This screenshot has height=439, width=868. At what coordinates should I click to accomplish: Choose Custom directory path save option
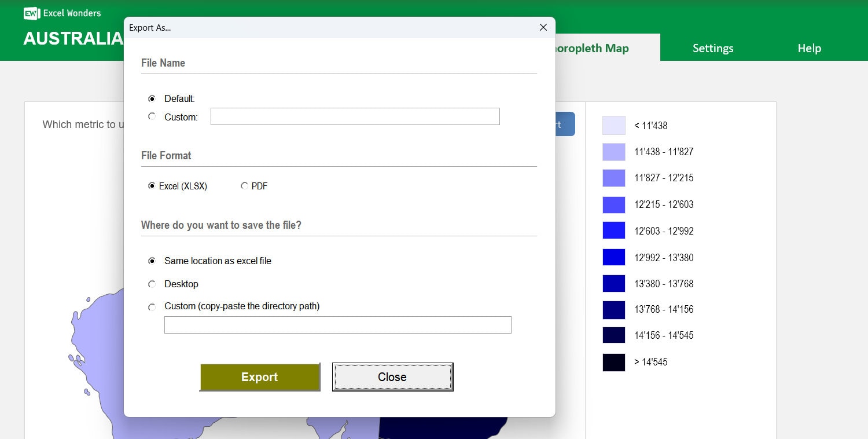152,306
